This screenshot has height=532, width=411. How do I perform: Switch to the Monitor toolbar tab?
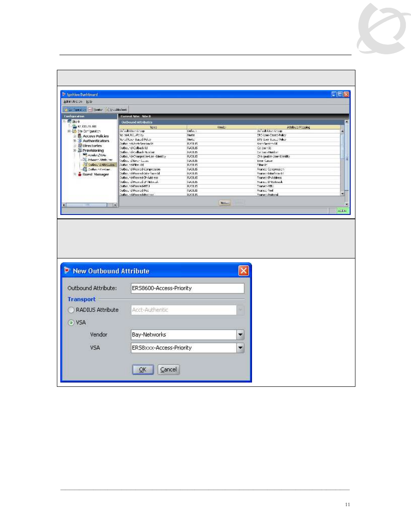96,109
